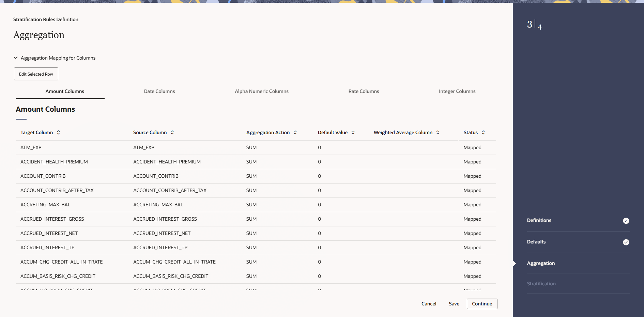Open the Alpha Numeric Columns tab
Viewport: 644px width, 317px height.
[x=261, y=91]
